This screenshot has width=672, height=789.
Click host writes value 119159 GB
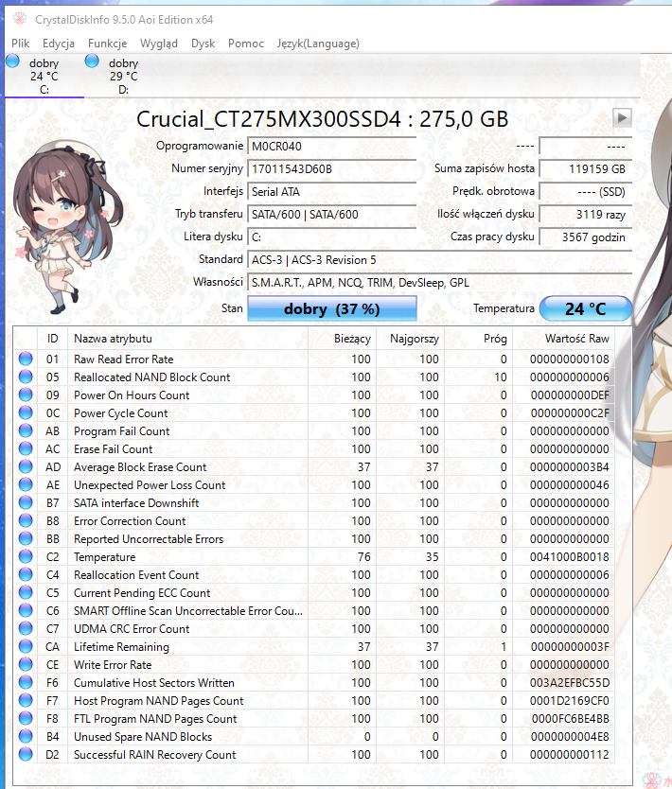pyautogui.click(x=586, y=169)
